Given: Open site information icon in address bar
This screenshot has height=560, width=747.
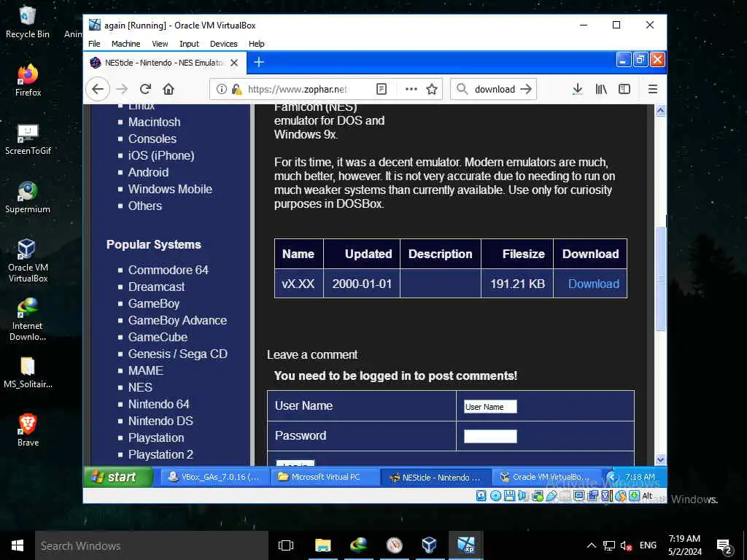Looking at the screenshot, I should coord(222,89).
